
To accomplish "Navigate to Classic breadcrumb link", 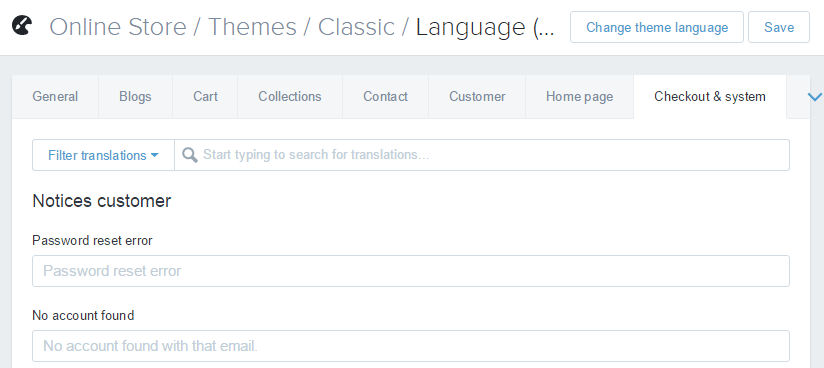I will [x=356, y=27].
